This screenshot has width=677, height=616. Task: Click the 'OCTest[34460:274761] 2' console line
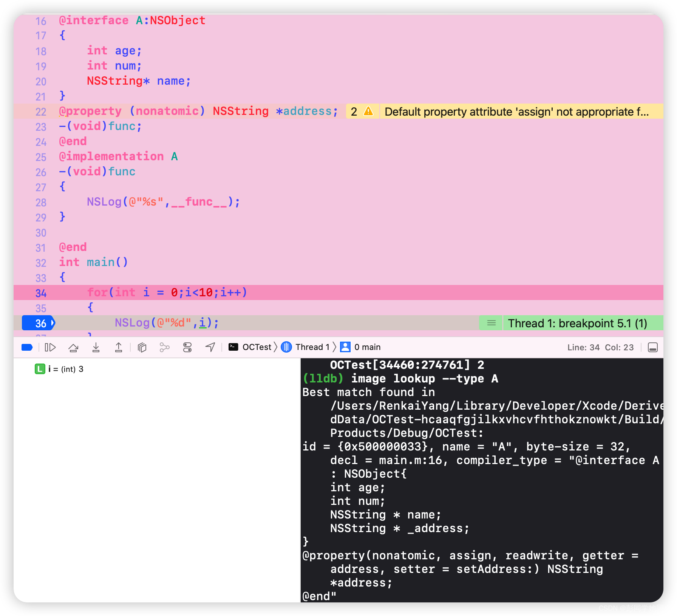click(x=407, y=365)
